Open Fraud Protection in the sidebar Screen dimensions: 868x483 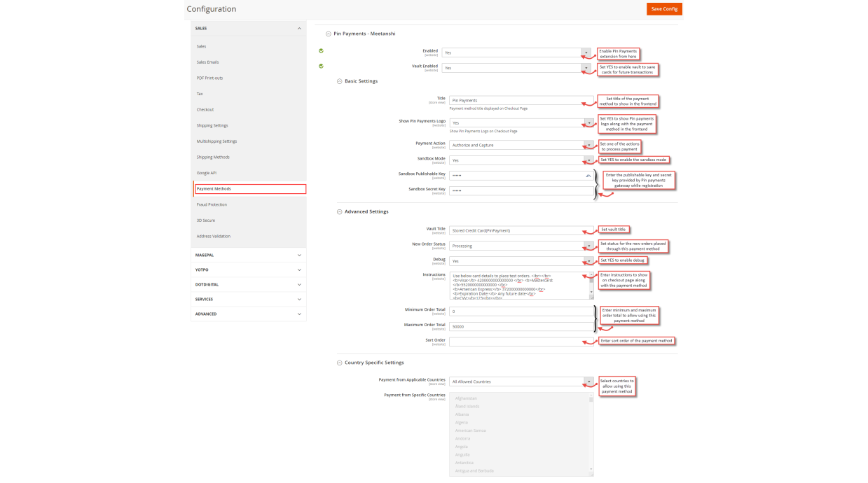point(212,204)
